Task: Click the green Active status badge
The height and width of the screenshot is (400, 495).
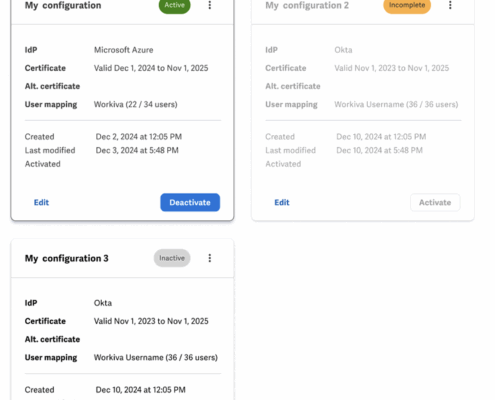Action: coord(174,5)
